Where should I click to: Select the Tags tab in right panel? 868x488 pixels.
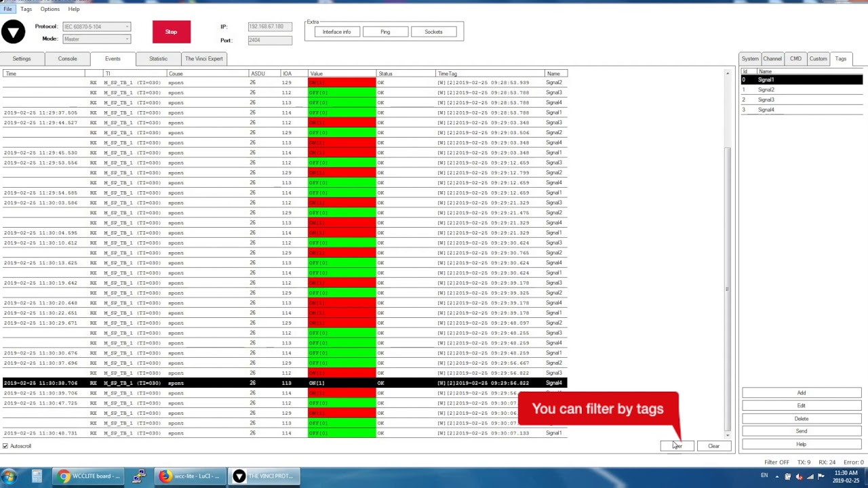[841, 59]
